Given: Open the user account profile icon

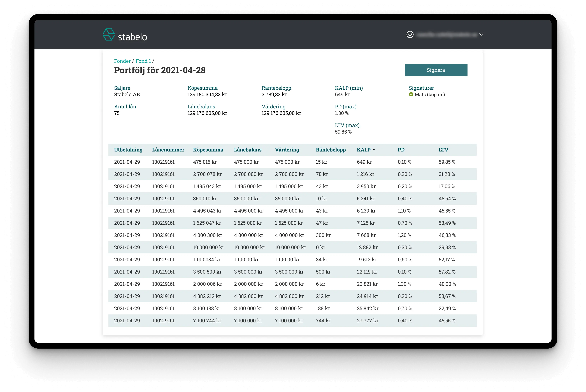Looking at the screenshot, I should point(410,34).
